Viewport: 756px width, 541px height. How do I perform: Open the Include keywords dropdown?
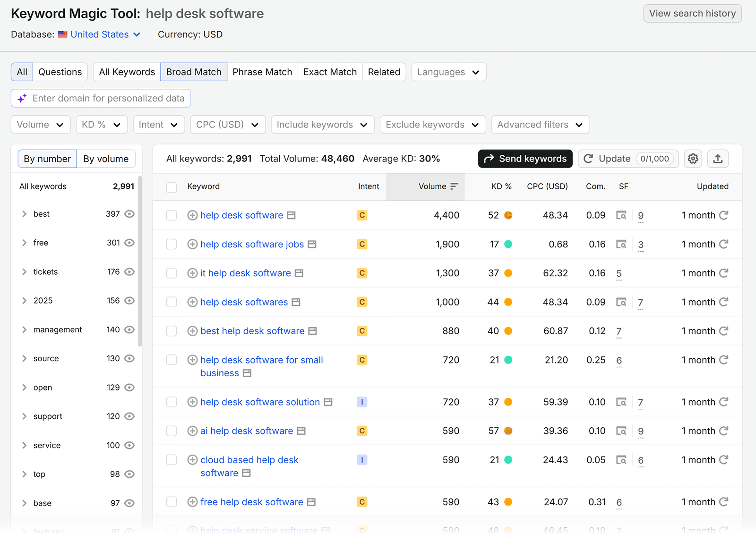pyautogui.click(x=322, y=125)
